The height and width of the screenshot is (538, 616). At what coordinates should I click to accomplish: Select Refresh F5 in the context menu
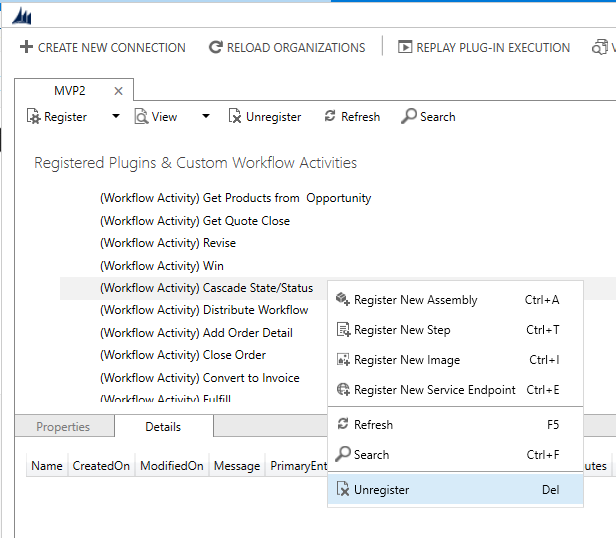pyautogui.click(x=455, y=424)
